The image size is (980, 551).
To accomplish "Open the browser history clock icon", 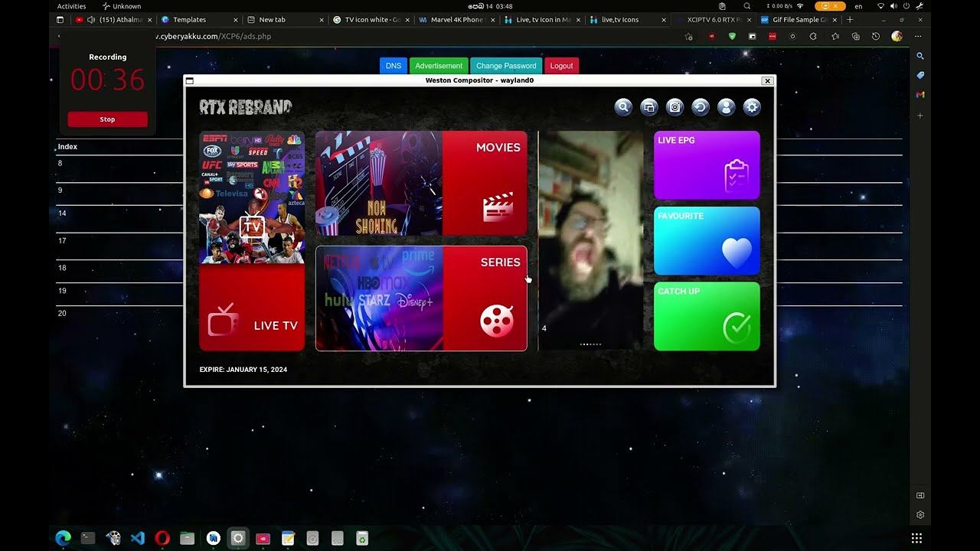I will pyautogui.click(x=876, y=36).
